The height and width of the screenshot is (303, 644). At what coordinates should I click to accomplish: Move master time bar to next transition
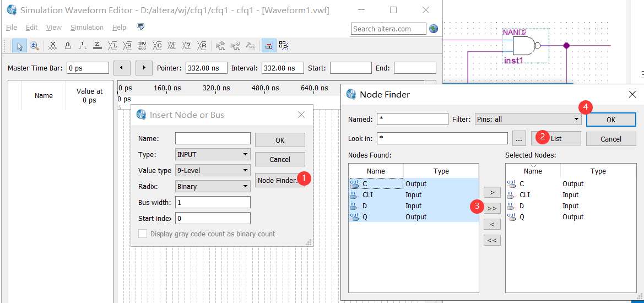pos(144,68)
